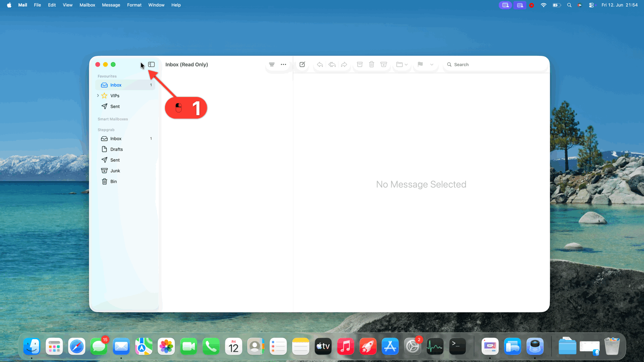
Task: Open the Format menu
Action: (x=134, y=5)
